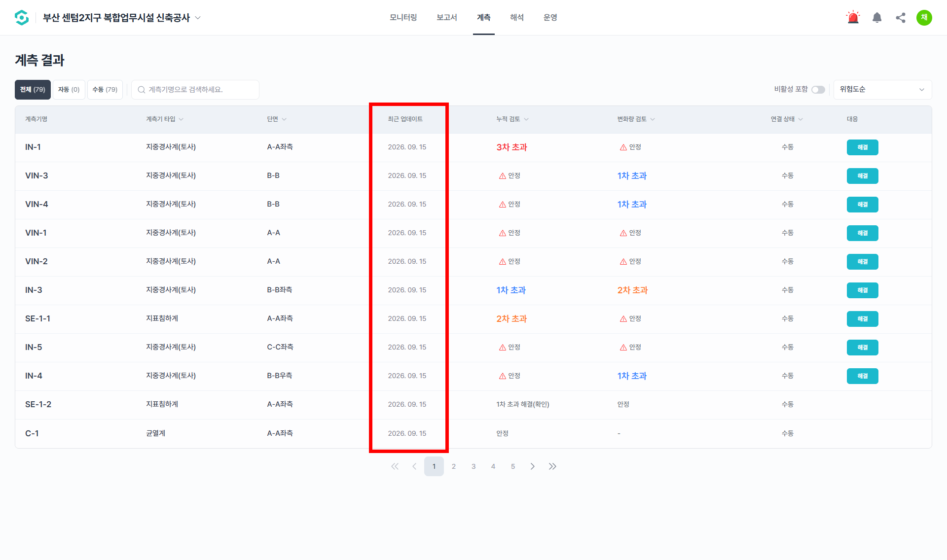Open the green user avatar menu
This screenshot has height=560, width=947.
point(924,18)
